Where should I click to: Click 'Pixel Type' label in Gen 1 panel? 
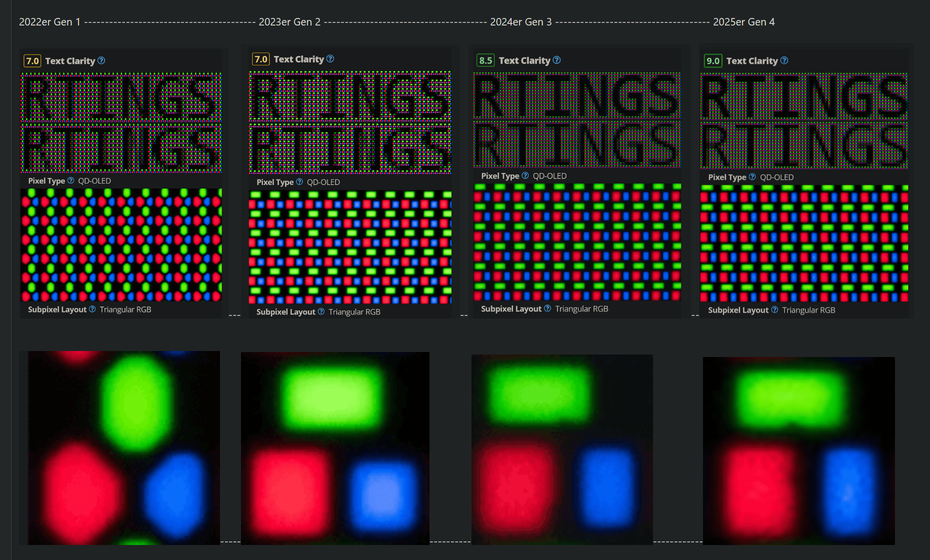(x=46, y=181)
